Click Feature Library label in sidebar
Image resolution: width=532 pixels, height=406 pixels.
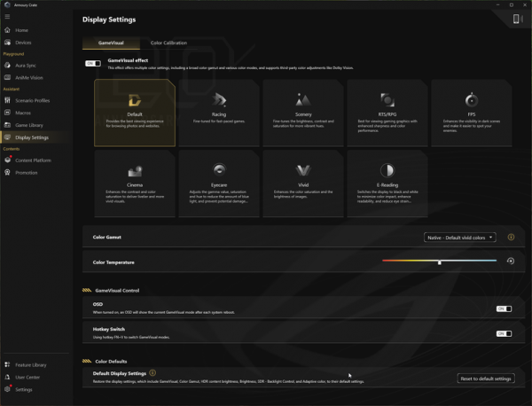tap(30, 365)
